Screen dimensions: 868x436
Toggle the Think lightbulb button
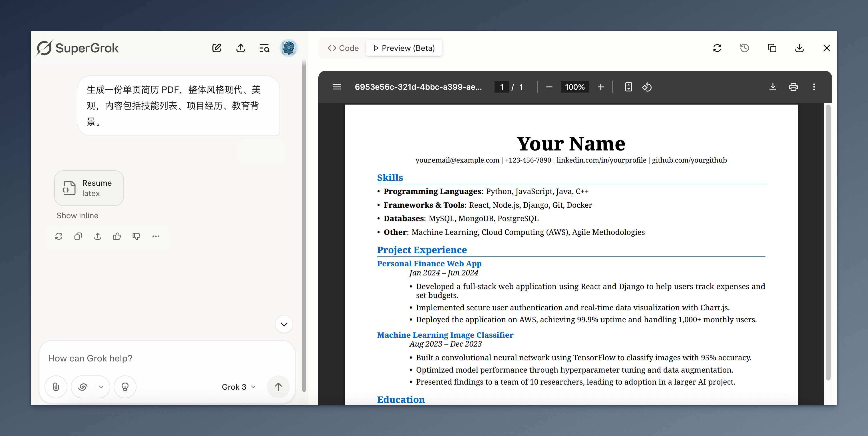[x=125, y=387]
